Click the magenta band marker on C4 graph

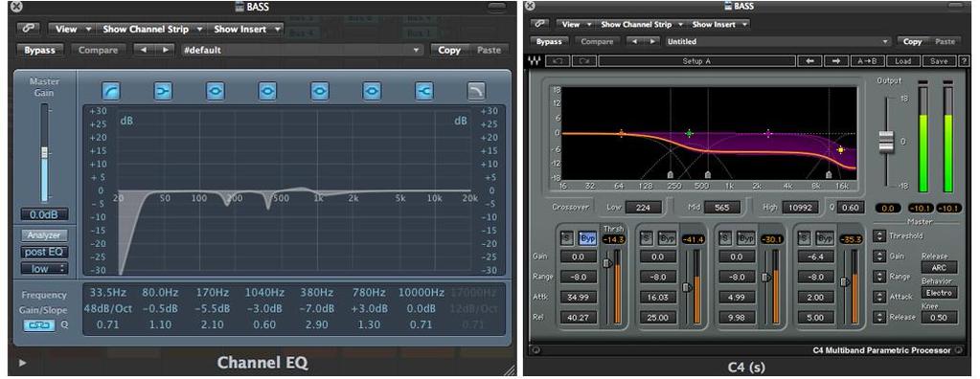[x=768, y=133]
